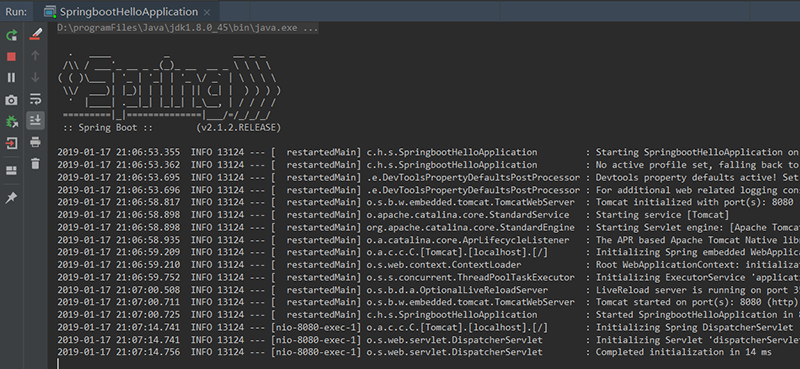
Task: Toggle soft-wrap for console output
Action: [x=35, y=99]
